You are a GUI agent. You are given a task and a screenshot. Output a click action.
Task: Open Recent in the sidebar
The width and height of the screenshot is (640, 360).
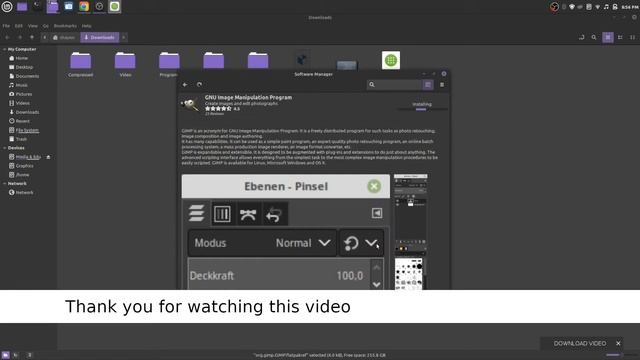tap(20, 121)
